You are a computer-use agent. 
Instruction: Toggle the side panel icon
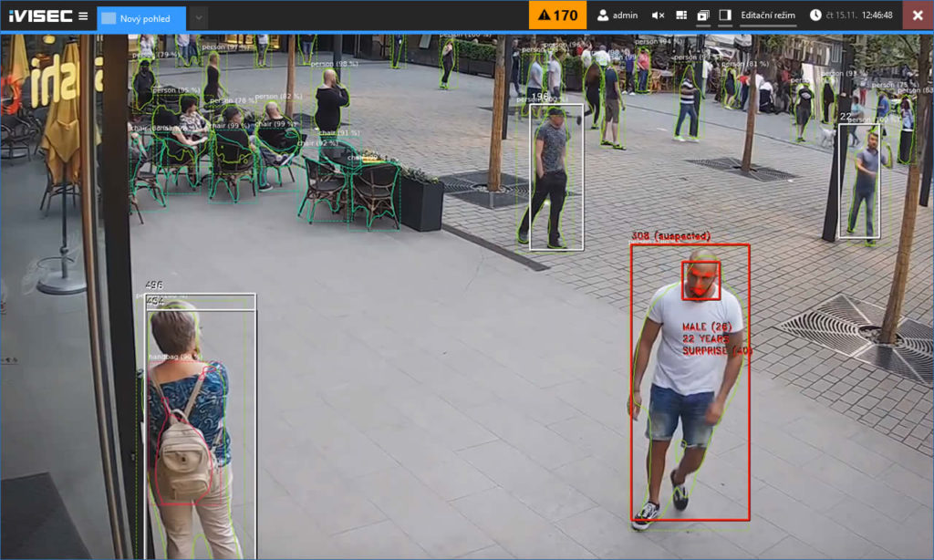coord(725,16)
